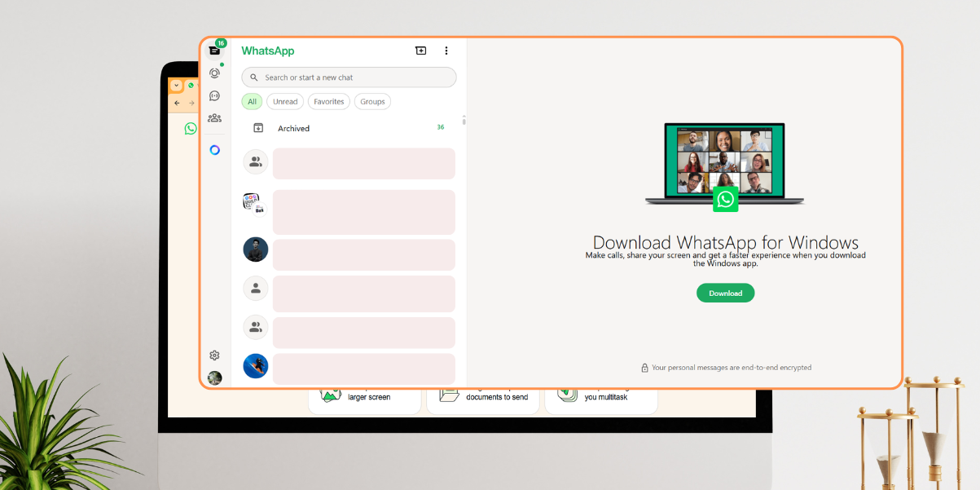980x490 pixels.
Task: Select the Unread chat filter
Action: pos(284,101)
